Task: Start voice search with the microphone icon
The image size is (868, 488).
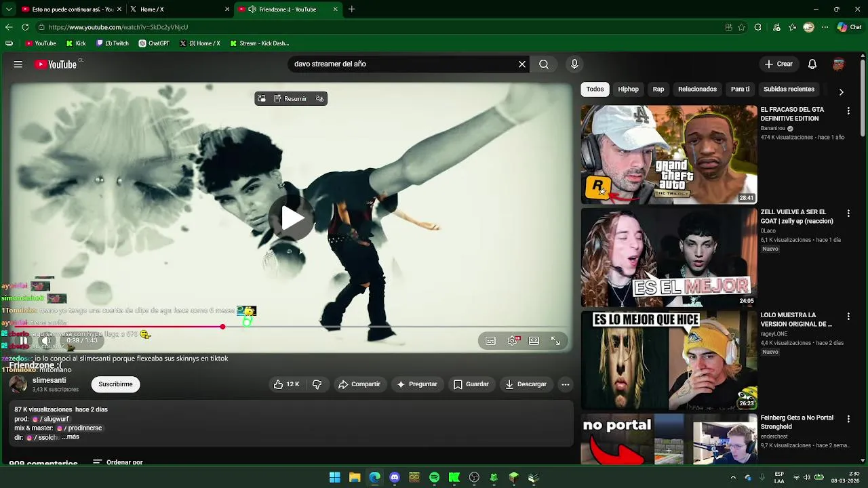Action: click(574, 64)
